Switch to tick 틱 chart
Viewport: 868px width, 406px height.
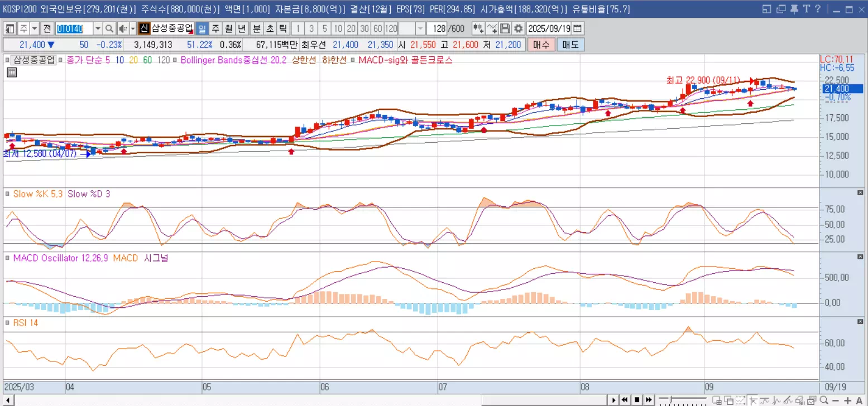click(283, 28)
